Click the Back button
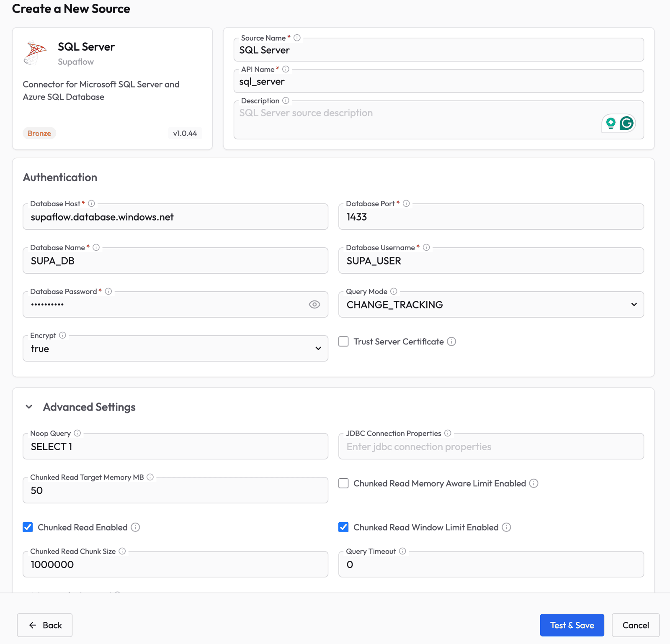This screenshot has height=644, width=670. 44,625
